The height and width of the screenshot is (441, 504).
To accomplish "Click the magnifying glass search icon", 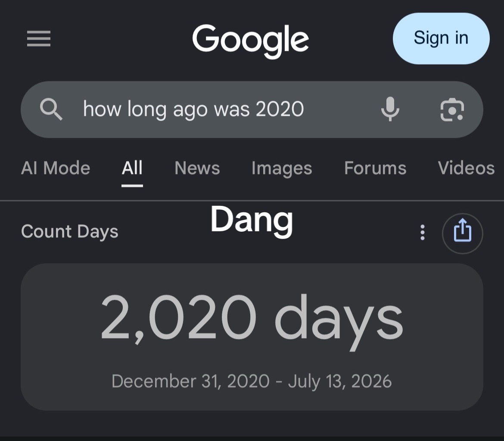I will (x=51, y=109).
